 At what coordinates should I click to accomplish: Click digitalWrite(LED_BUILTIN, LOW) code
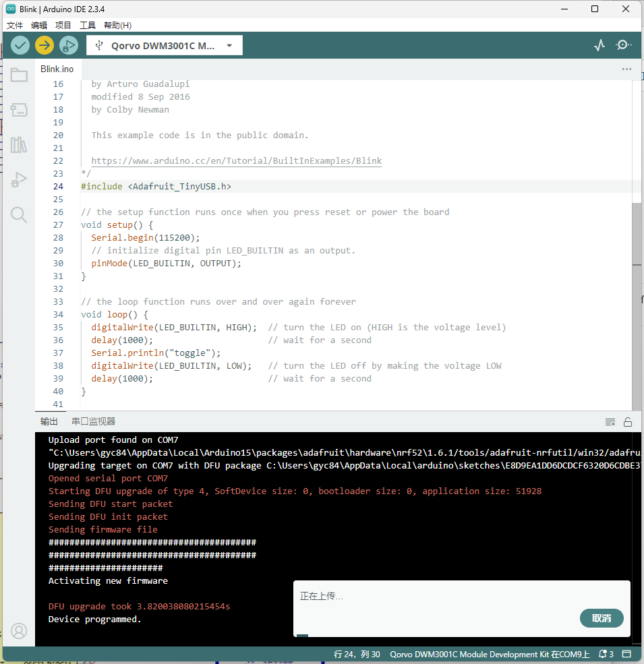coord(171,366)
